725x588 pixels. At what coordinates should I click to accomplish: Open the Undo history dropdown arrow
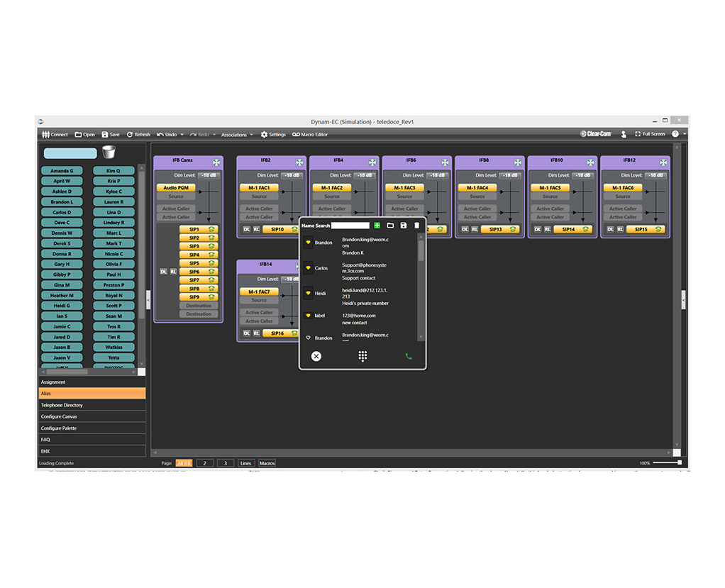[182, 135]
